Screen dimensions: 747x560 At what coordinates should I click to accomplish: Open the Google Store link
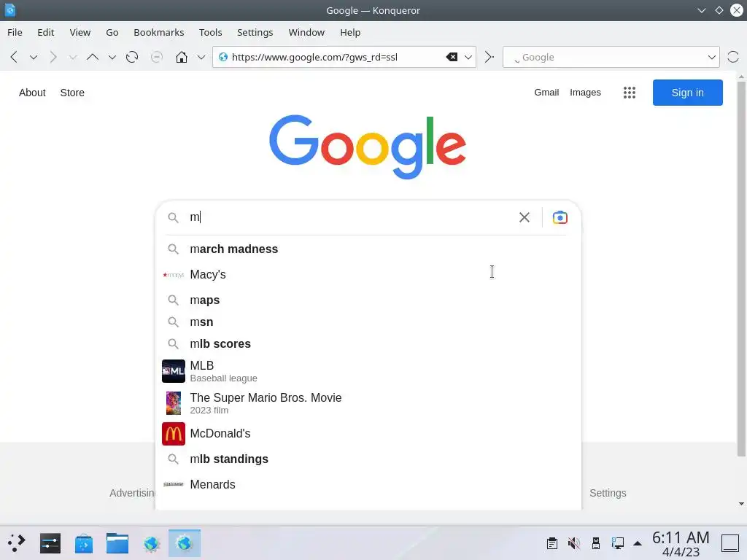tap(72, 93)
